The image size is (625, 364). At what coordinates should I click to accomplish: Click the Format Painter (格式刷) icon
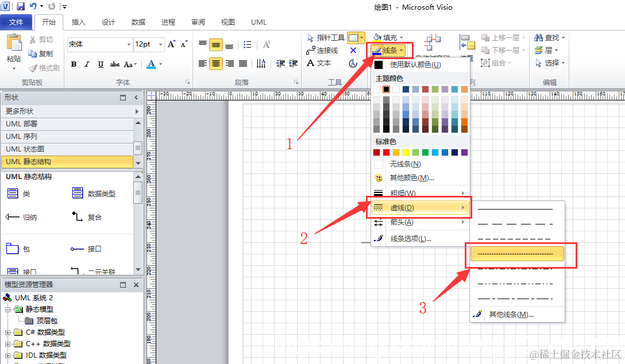[x=33, y=68]
